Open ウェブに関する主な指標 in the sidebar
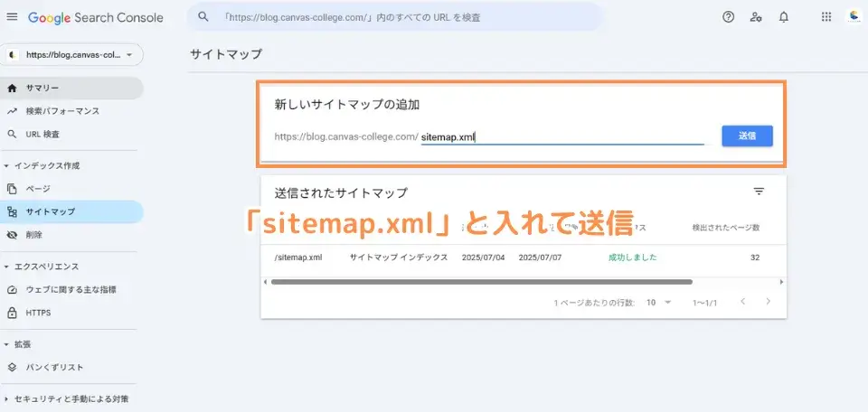The width and height of the screenshot is (868, 412). coord(71,290)
